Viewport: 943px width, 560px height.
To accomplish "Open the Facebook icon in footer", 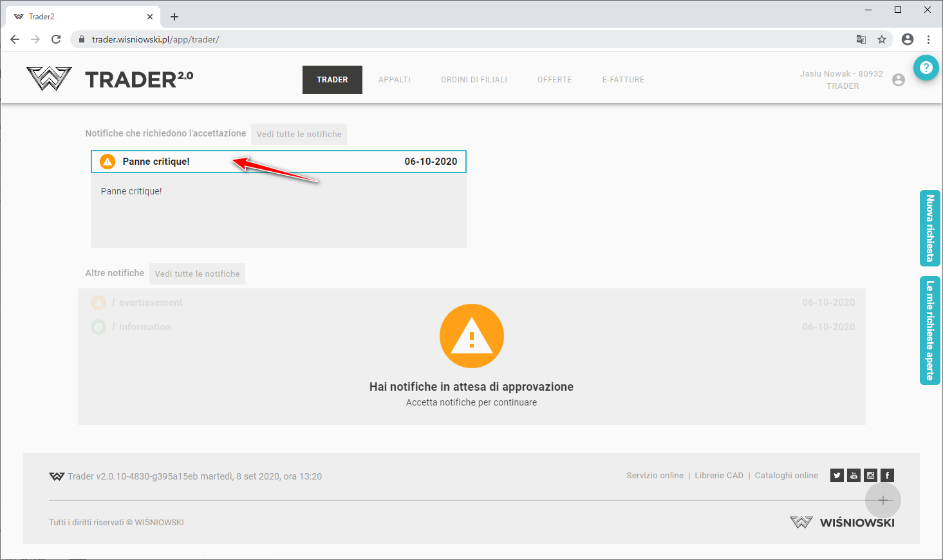I will click(x=887, y=476).
